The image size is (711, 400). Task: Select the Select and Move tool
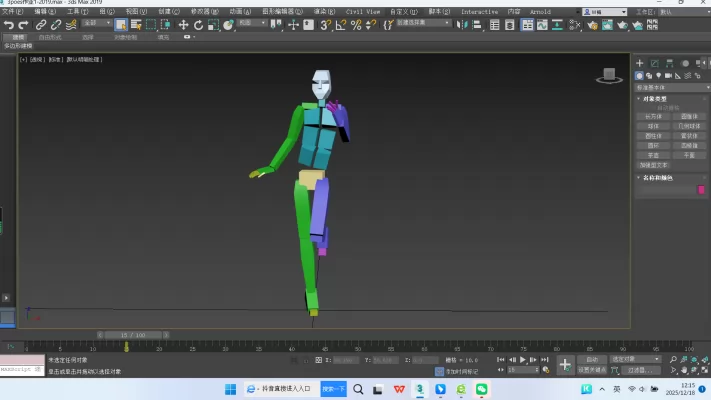[183, 25]
